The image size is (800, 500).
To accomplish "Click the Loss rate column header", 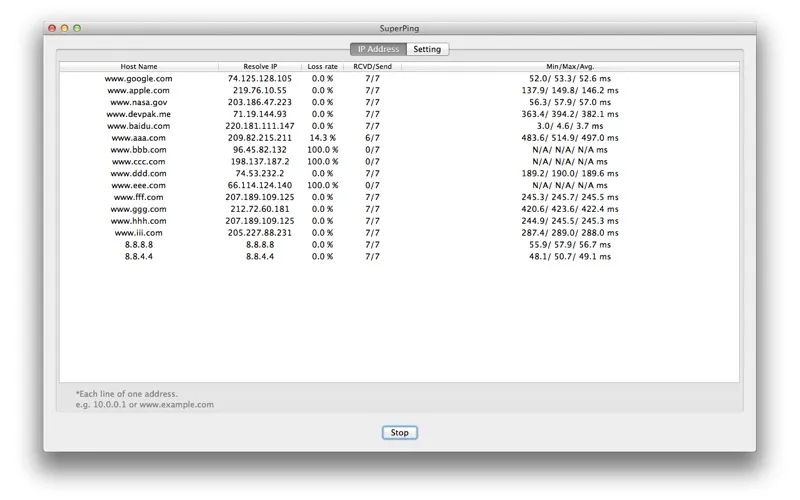I will pyautogui.click(x=321, y=66).
